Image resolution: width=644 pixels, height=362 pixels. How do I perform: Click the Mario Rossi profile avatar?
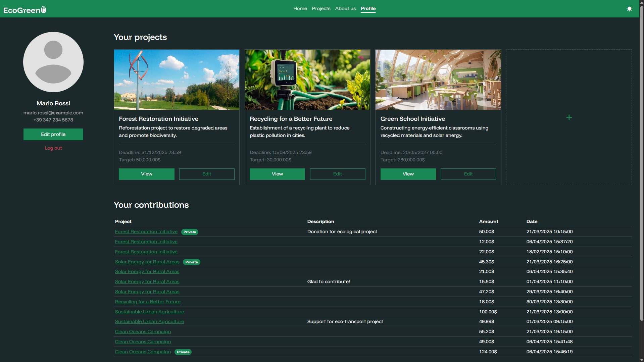pyautogui.click(x=53, y=62)
